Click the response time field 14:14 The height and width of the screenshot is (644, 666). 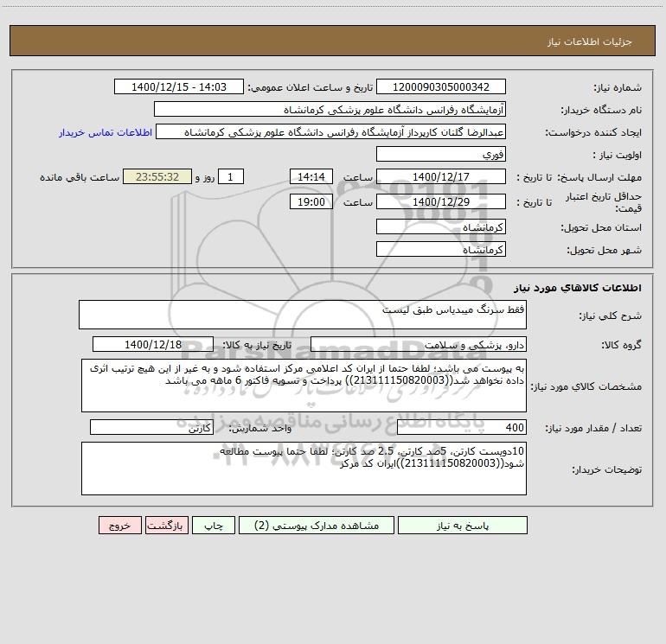coord(311,176)
